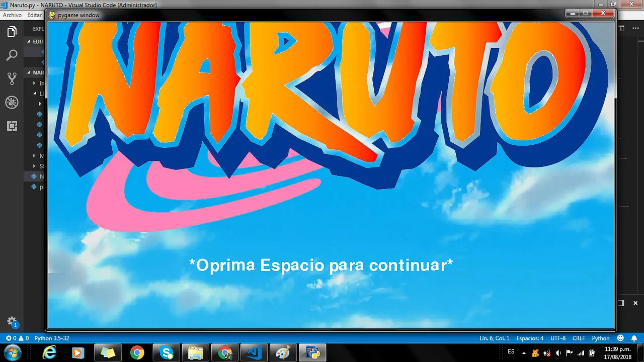Open the Source Control view
This screenshot has width=644, height=362.
coord(12,78)
